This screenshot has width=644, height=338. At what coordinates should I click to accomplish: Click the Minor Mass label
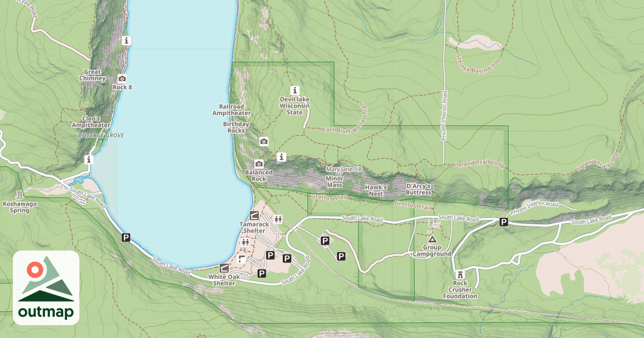[334, 182]
